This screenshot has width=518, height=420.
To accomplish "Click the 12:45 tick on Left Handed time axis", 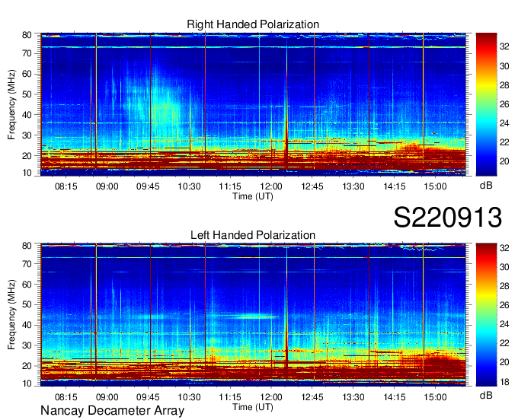I will click(312, 397).
